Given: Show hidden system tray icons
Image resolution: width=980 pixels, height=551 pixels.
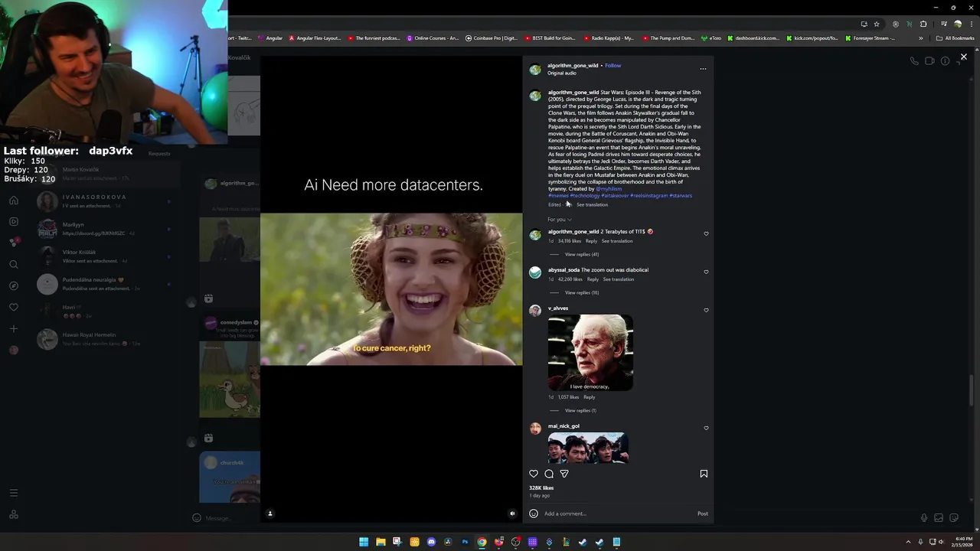Looking at the screenshot, I should (908, 542).
